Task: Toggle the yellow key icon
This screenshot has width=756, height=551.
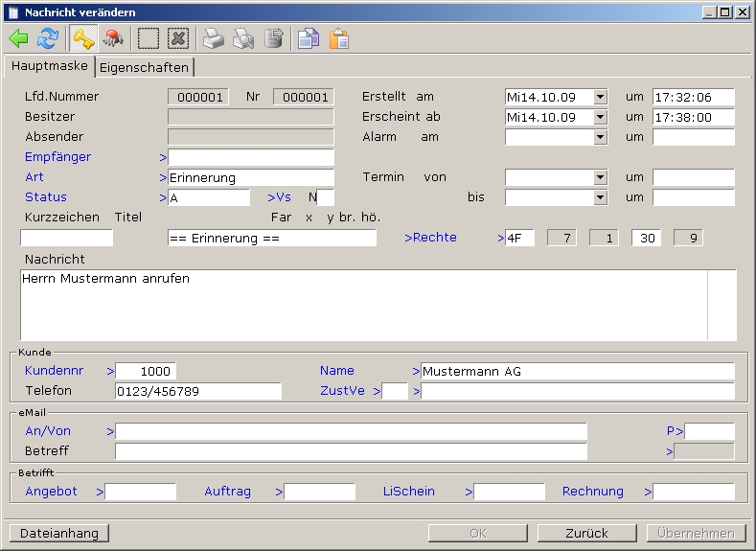Action: tap(83, 38)
